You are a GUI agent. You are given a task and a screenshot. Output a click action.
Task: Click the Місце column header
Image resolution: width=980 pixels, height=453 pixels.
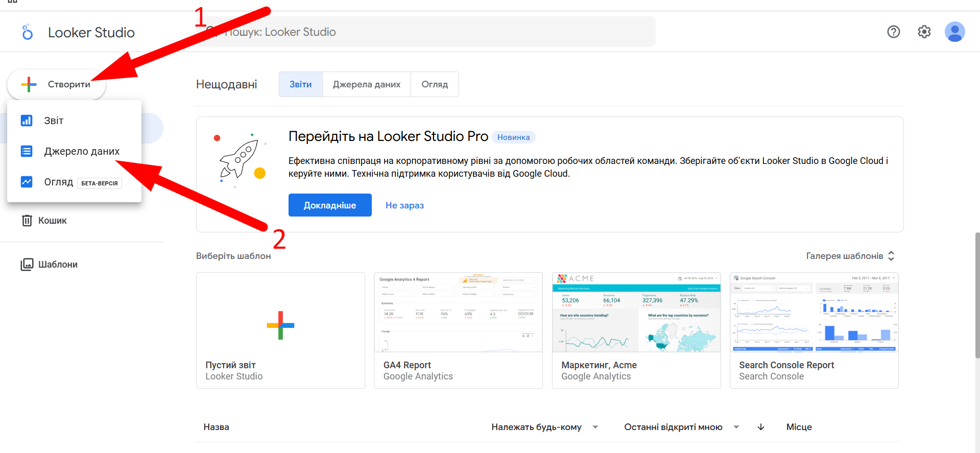pos(799,427)
